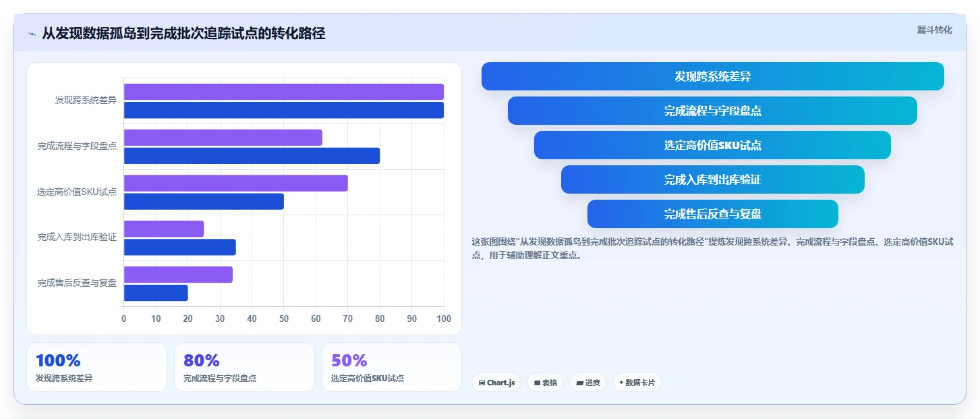Click the page title 从发现数据孤岛到完成批次追踪试点的转化路径
This screenshot has width=980, height=419.
(183, 33)
